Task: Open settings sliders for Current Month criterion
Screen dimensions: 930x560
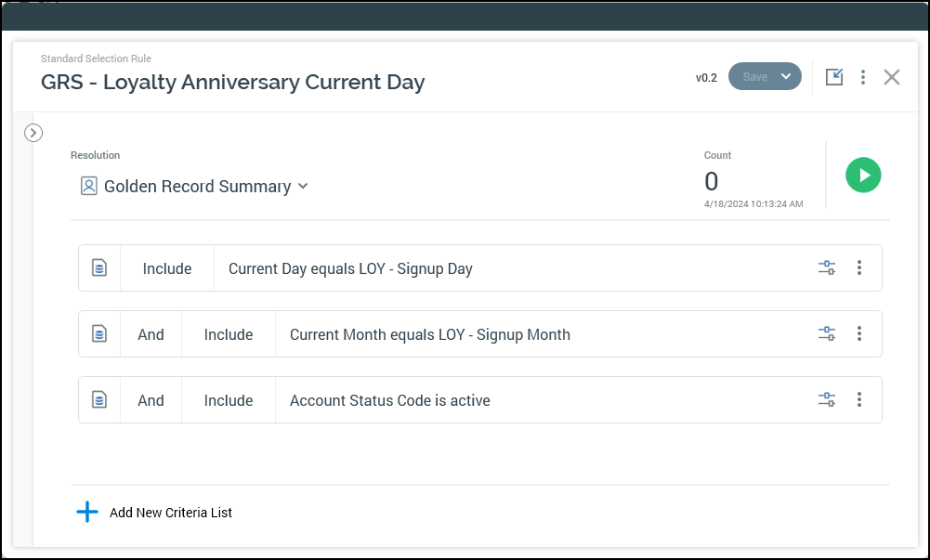Action: [826, 334]
